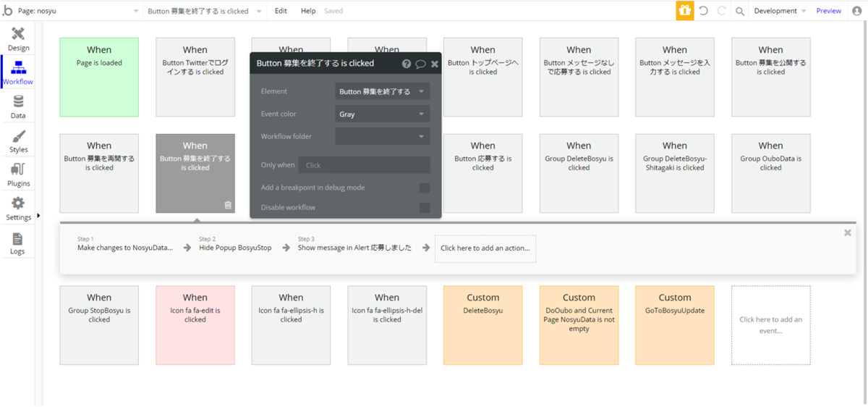868x407 pixels.
Task: Click the 'Saved' status text
Action: click(333, 11)
